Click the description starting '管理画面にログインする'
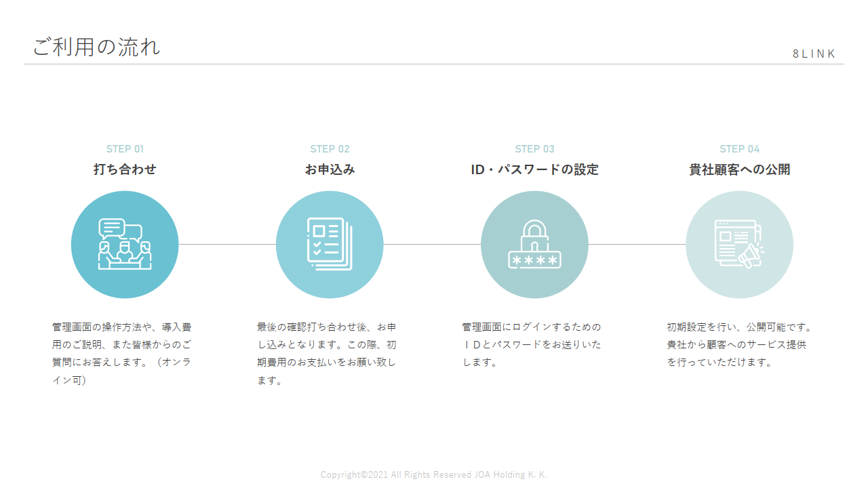This screenshot has height=488, width=868. pos(532,344)
